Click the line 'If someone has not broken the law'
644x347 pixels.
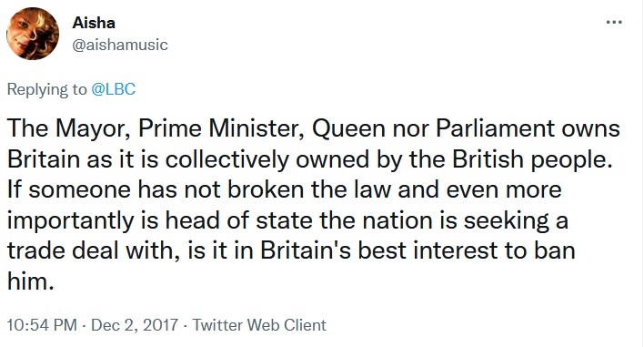pyautogui.click(x=284, y=189)
